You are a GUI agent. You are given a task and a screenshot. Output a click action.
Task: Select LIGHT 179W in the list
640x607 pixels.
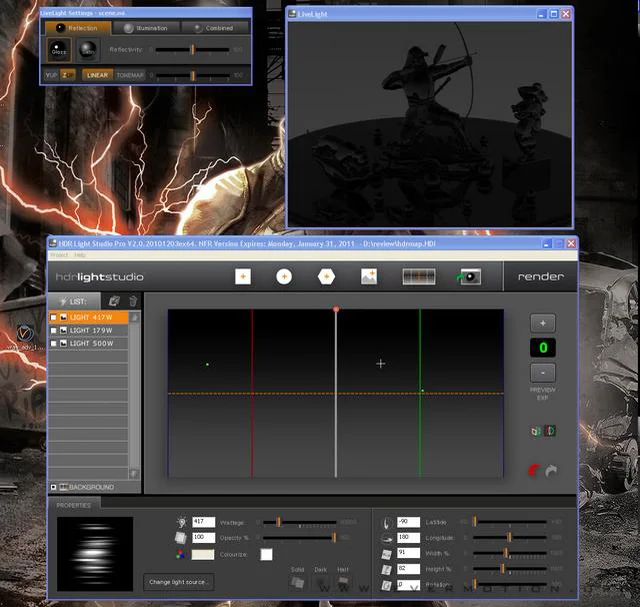pos(89,330)
